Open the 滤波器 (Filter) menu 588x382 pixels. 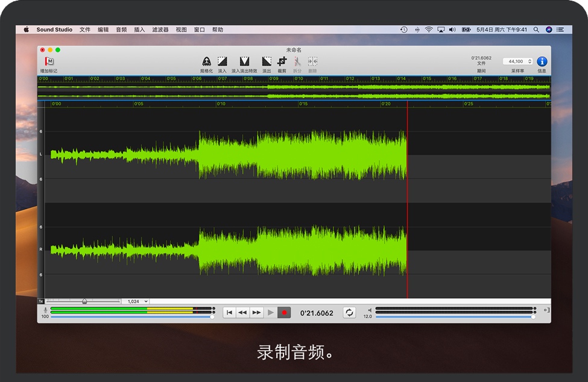click(160, 30)
